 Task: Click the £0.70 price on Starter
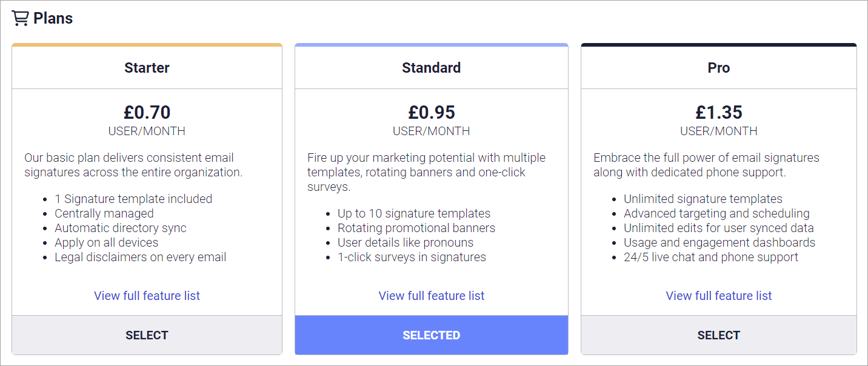(147, 112)
